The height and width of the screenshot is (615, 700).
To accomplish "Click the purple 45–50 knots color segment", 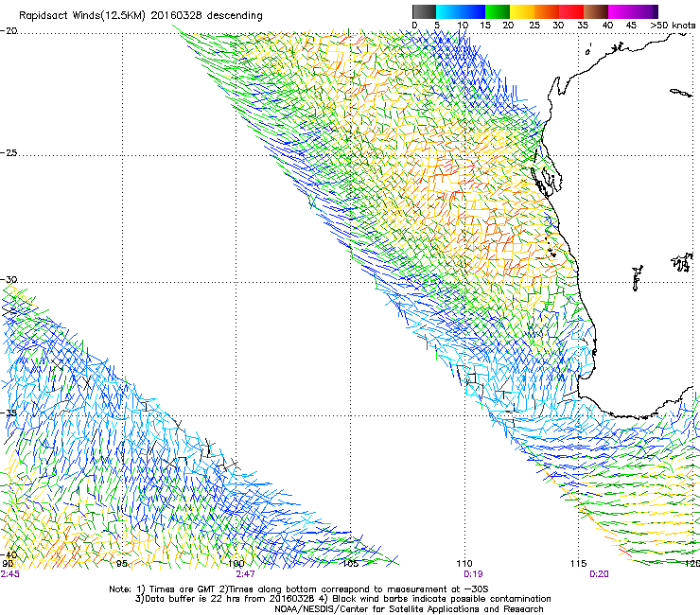I will coord(645,11).
